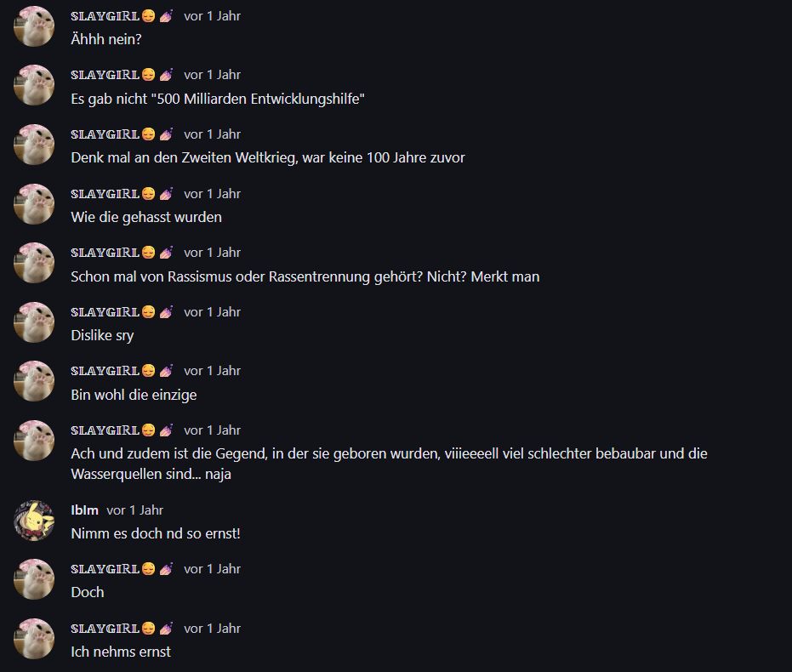Click the avatar beside the "Ähhh nein?" comment

(35, 26)
